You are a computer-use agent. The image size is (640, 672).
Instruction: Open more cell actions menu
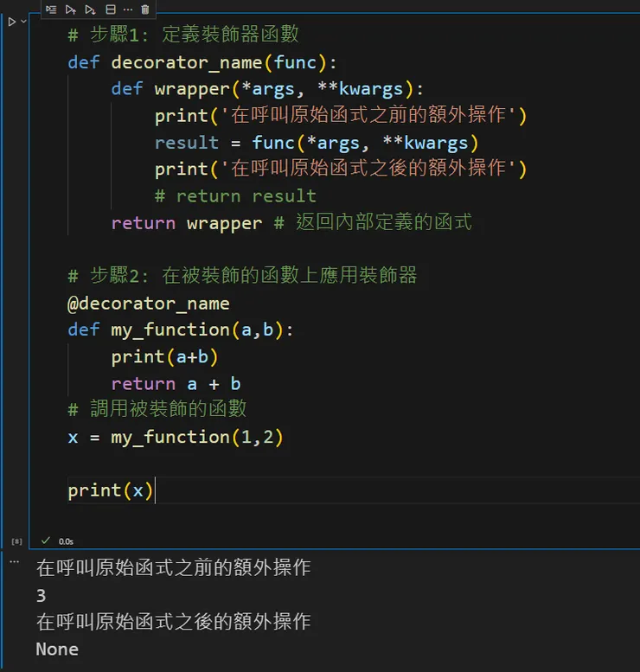[x=128, y=10]
